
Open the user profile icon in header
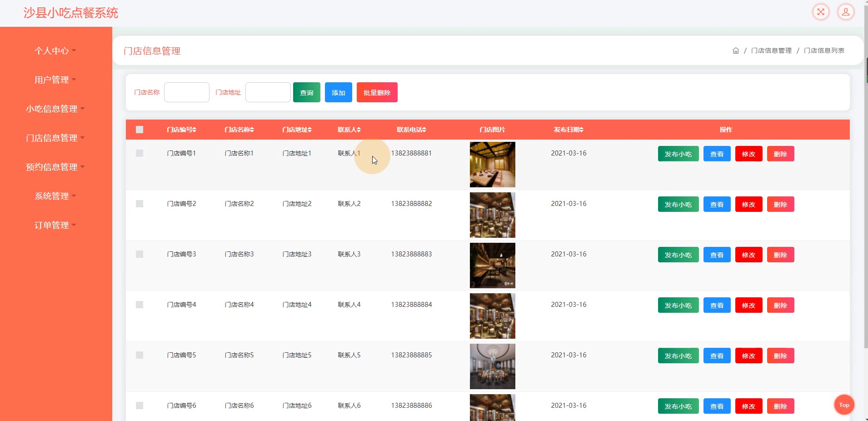pyautogui.click(x=846, y=12)
